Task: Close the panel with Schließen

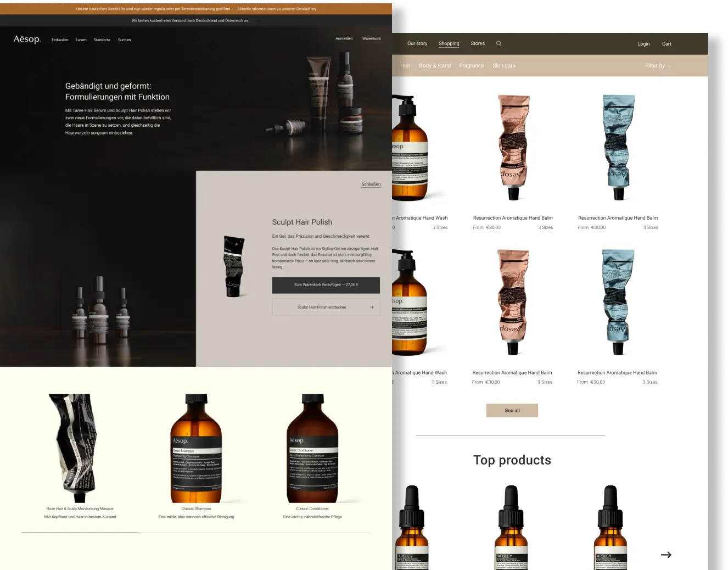Action: [371, 185]
